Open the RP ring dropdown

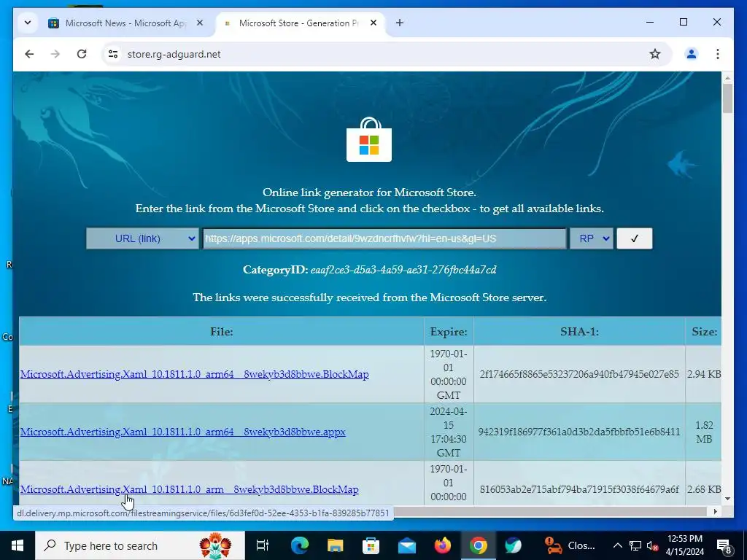pyautogui.click(x=592, y=238)
